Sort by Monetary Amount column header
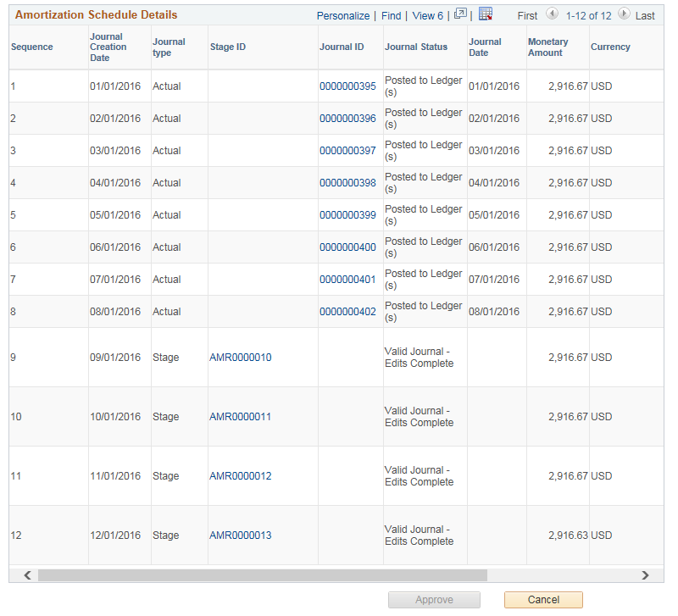This screenshot has width=678, height=616. coord(547,47)
